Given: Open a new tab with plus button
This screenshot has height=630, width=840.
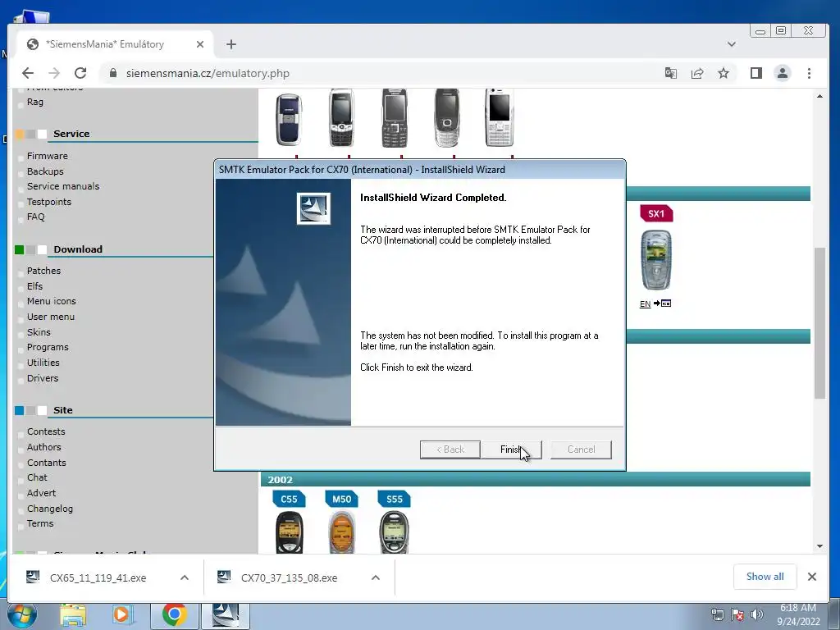Looking at the screenshot, I should click(x=231, y=44).
